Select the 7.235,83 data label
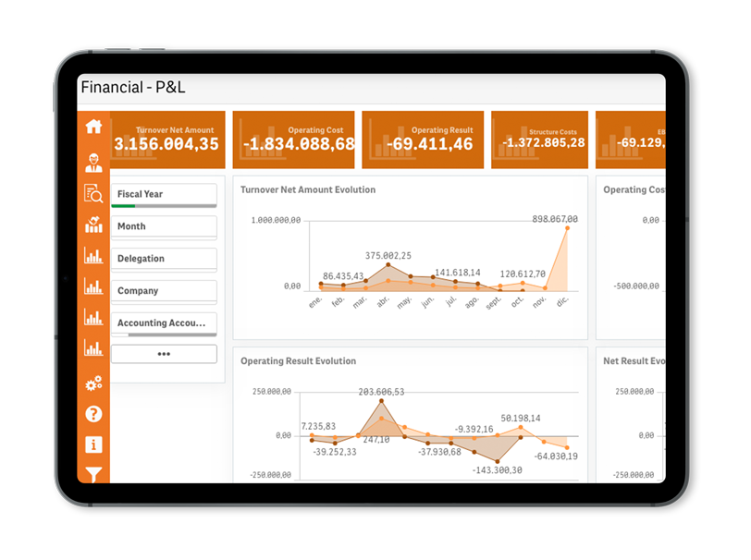Image resolution: width=751 pixels, height=560 pixels. [x=318, y=426]
